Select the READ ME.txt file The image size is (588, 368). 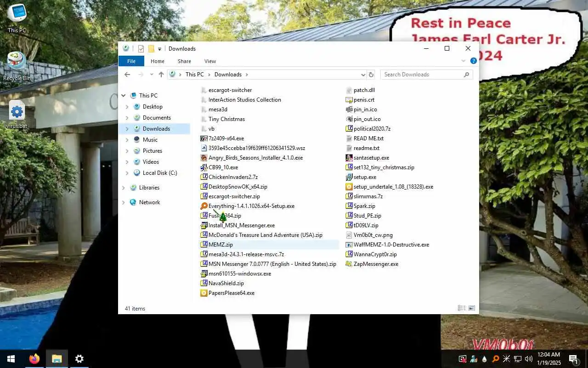[368, 138]
